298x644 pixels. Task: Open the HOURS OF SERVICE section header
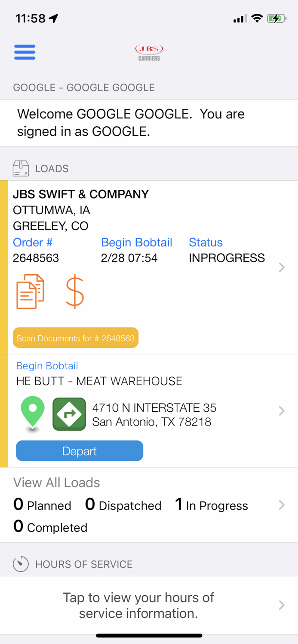pyautogui.click(x=84, y=564)
